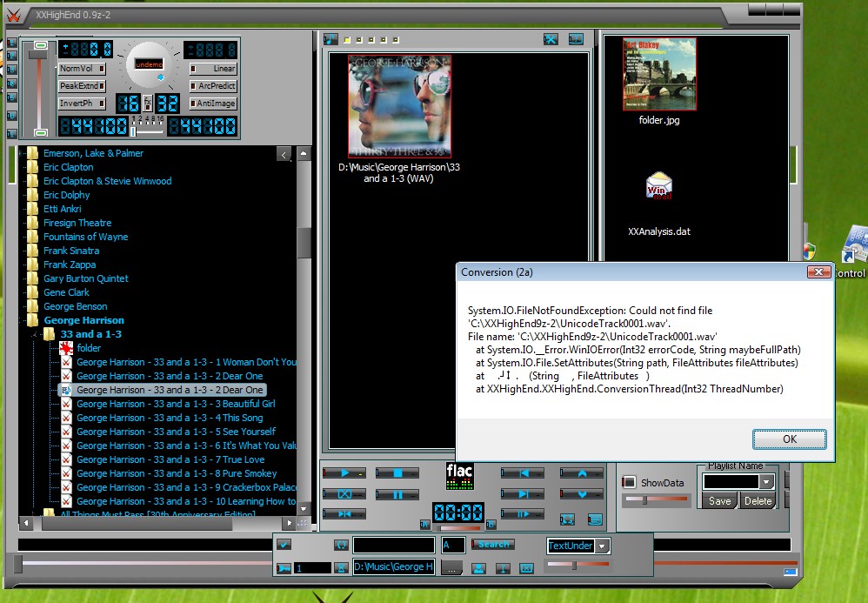This screenshot has width=868, height=603.
Task: Open the TextUnder dropdown
Action: pos(602,546)
